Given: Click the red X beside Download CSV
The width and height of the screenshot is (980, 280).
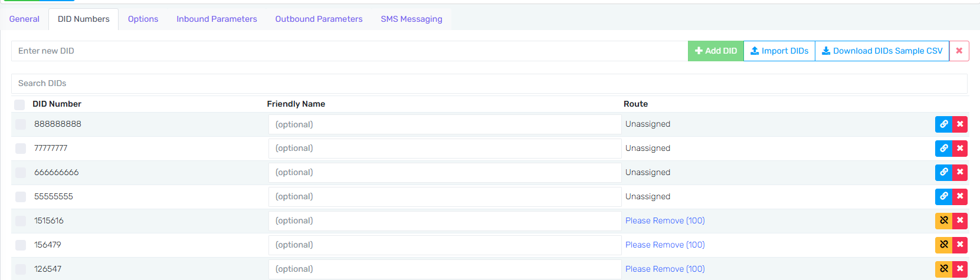Looking at the screenshot, I should (959, 51).
